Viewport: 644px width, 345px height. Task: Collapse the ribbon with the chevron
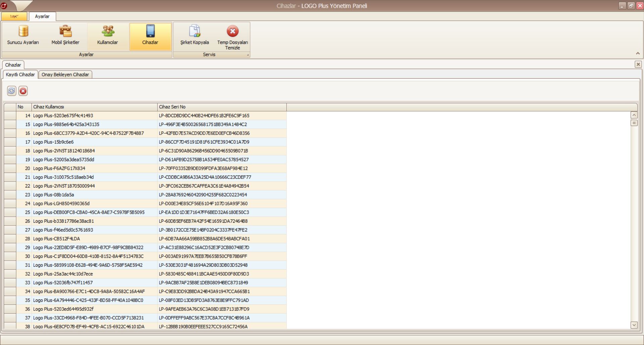638,54
